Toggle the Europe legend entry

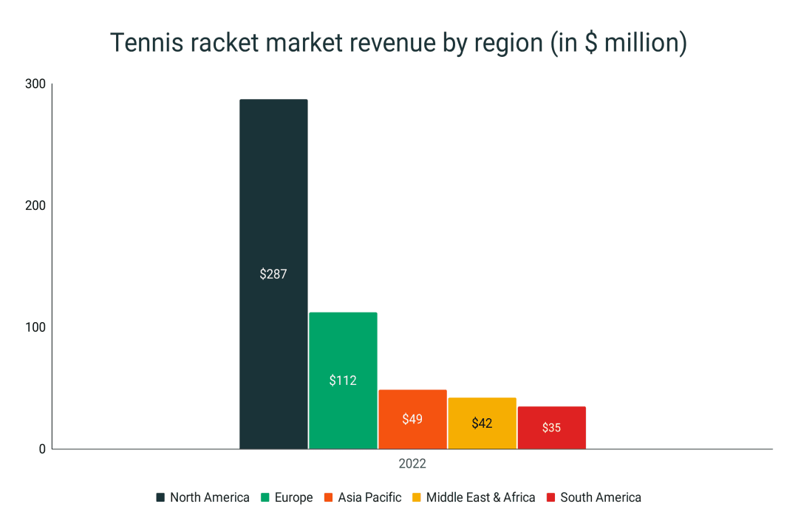click(294, 497)
